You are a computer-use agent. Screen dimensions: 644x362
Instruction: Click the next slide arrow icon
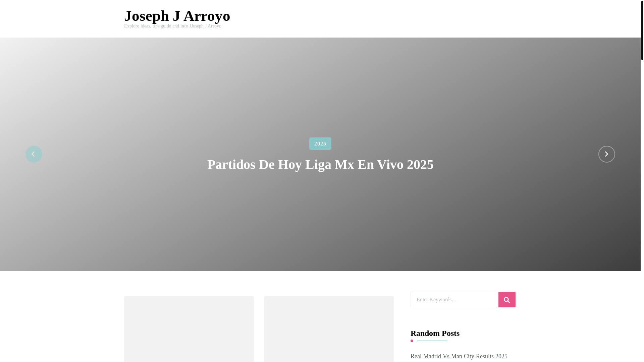606,154
